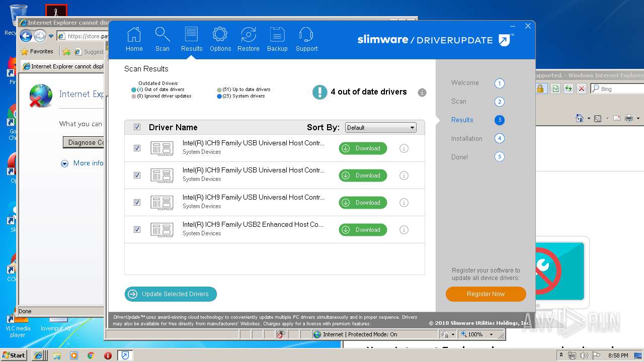Go to Done! step 5 in sidebar
The image size is (644, 362).
pyautogui.click(x=477, y=157)
